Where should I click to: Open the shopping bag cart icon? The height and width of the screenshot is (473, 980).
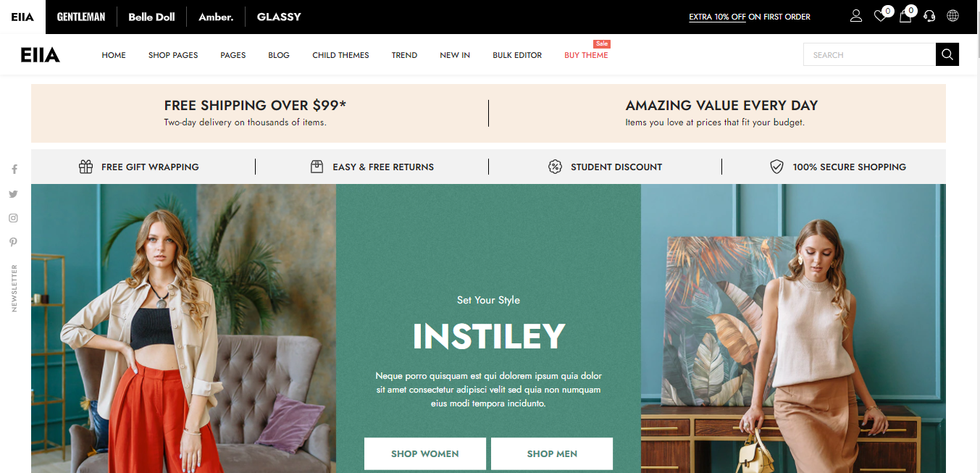click(x=905, y=16)
